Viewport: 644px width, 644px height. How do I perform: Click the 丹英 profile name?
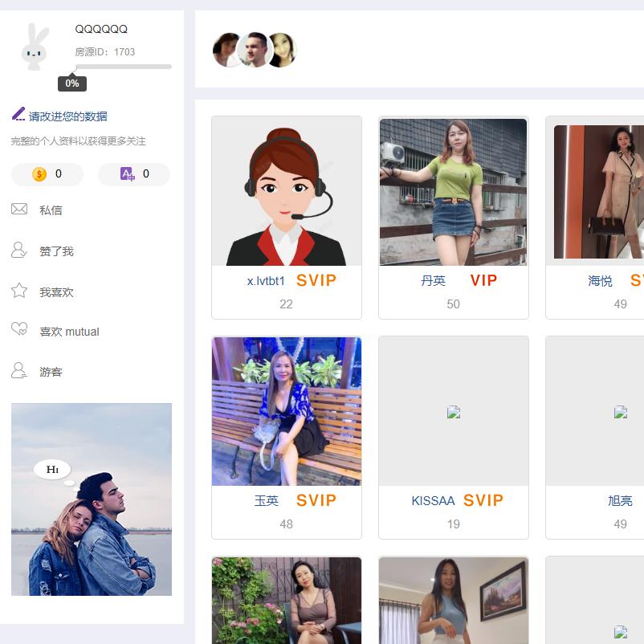point(433,281)
